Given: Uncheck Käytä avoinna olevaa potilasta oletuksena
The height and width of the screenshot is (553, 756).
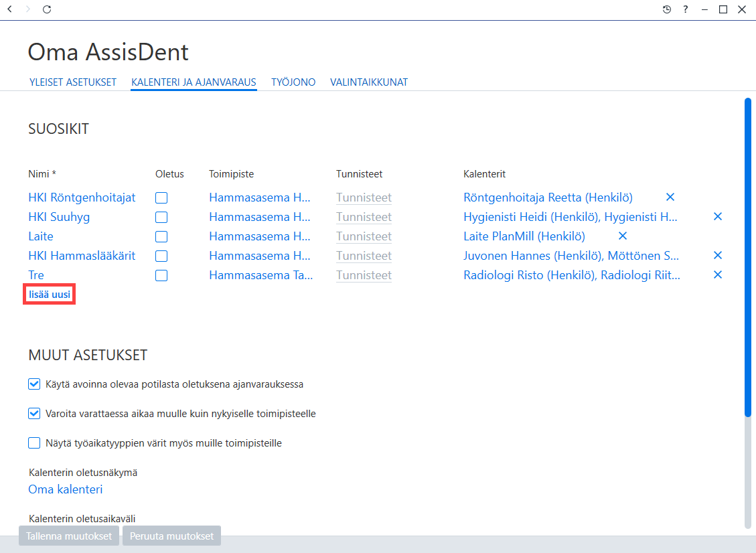Looking at the screenshot, I should coord(34,384).
